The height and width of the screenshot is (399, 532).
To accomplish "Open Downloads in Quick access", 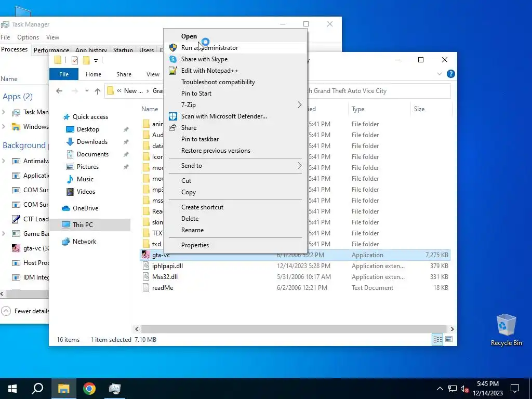I will (x=92, y=142).
